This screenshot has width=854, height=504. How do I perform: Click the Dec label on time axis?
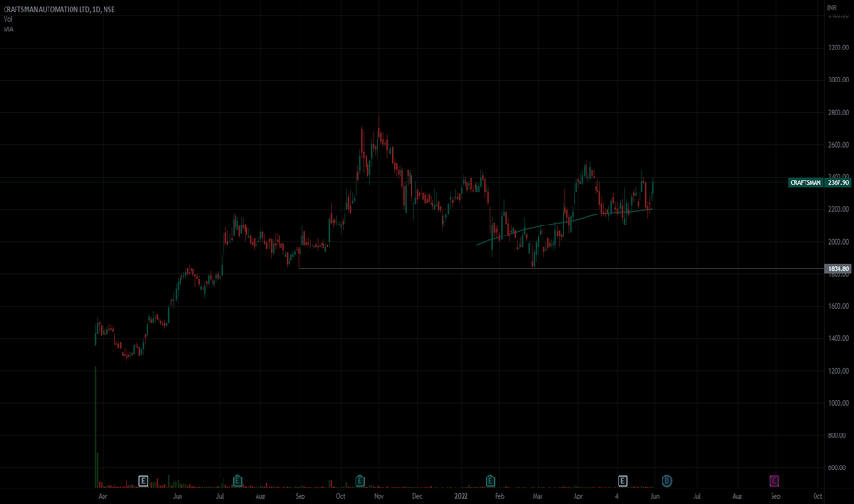click(417, 496)
